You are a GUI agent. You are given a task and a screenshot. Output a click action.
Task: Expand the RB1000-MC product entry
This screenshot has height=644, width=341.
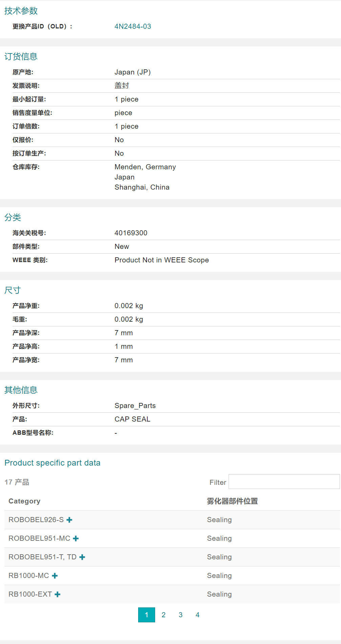(x=55, y=576)
